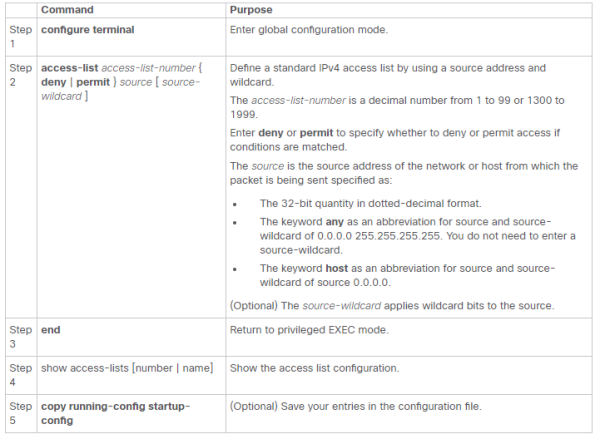Click the Purpose column header
600x439 pixels.
pyautogui.click(x=251, y=10)
